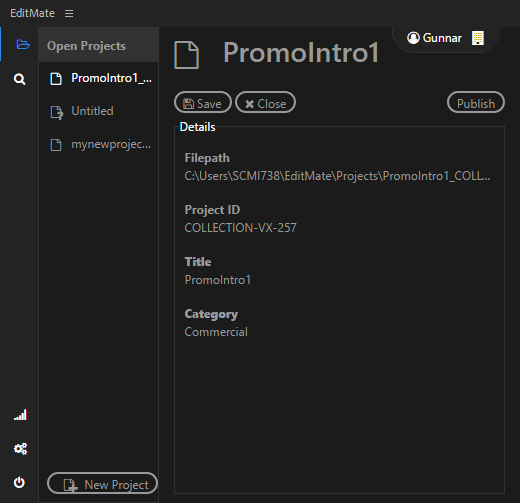This screenshot has height=503, width=520.
Task: Open the search panel icon
Action: click(20, 79)
